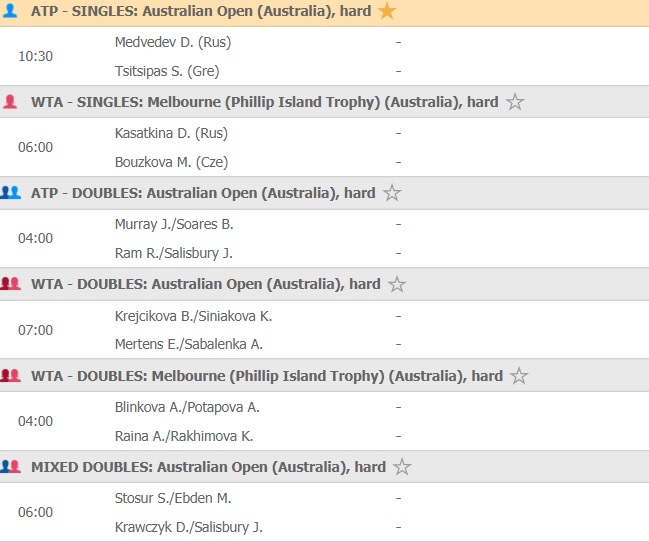The image size is (649, 542).
Task: Collapse the Mixed Doubles Australian Open section
Action: click(208, 467)
